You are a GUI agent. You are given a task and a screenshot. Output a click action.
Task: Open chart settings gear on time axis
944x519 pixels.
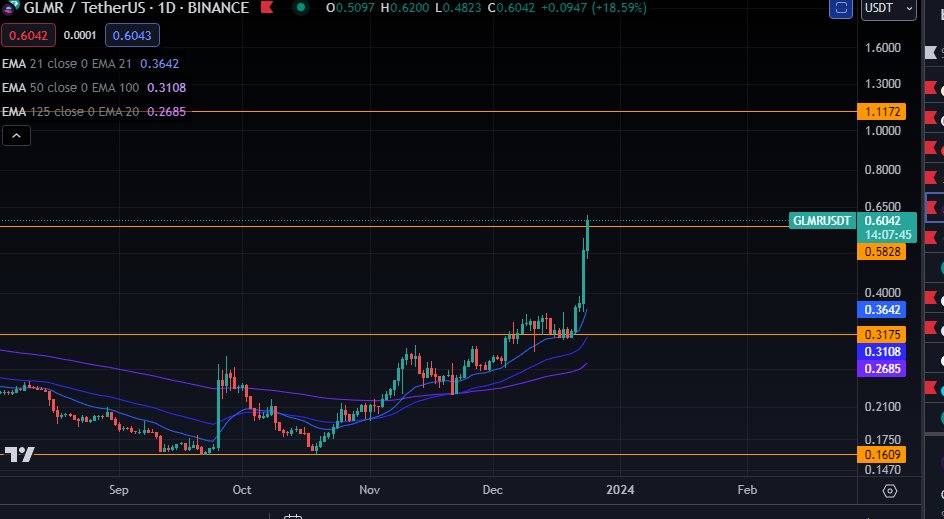[890, 491]
